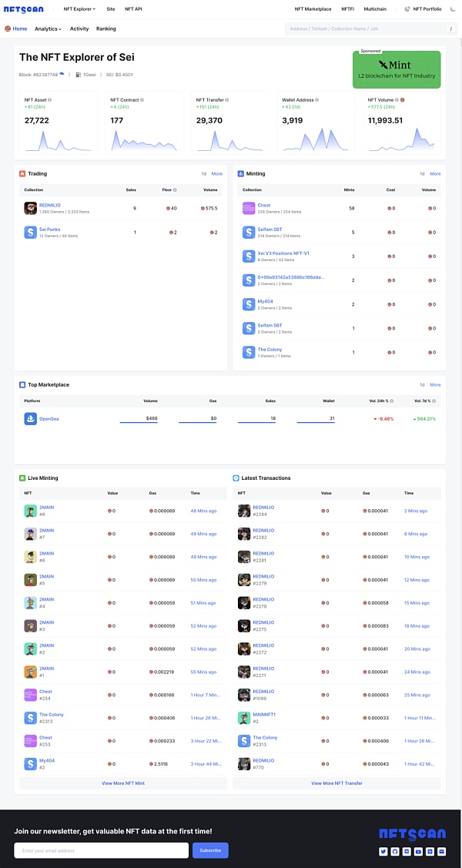Expand the NFT Explorer dropdown
Image resolution: width=462 pixels, height=868 pixels.
click(79, 9)
